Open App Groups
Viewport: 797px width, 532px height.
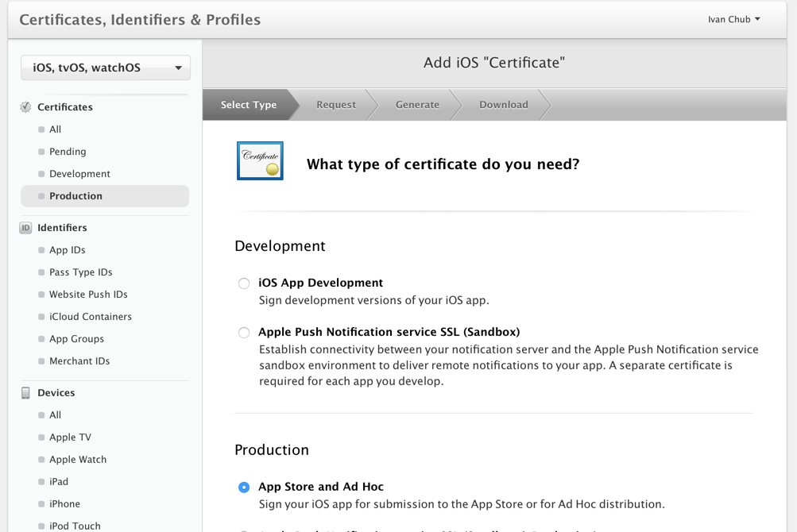click(76, 339)
